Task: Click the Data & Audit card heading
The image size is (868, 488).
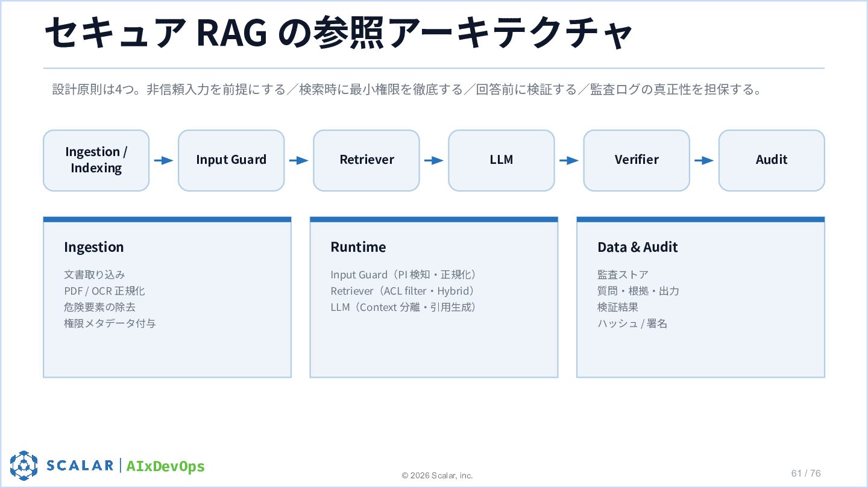Action: coord(638,247)
